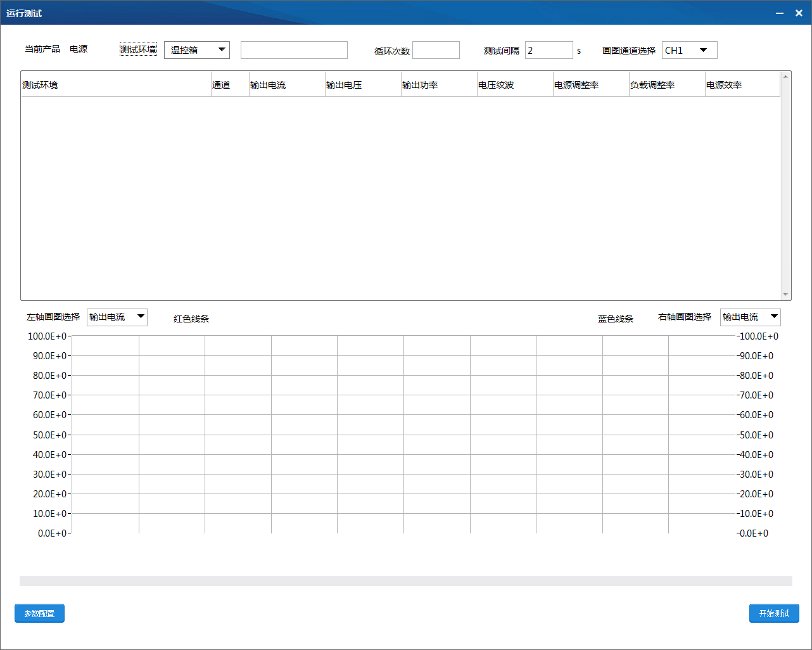Click the 电源效率 column header
The height and width of the screenshot is (650, 812).
[x=742, y=85]
